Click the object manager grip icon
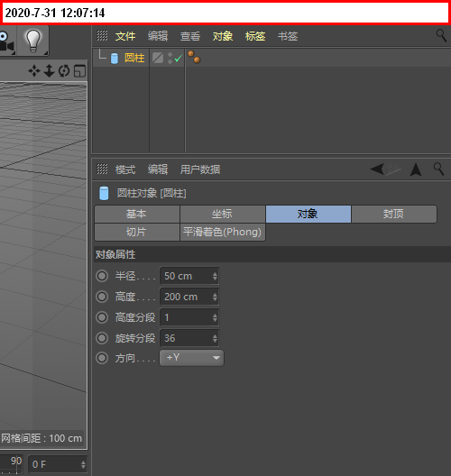 102,36
